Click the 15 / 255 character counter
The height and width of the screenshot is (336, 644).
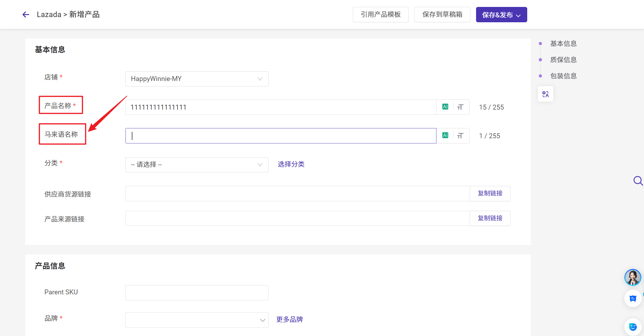(491, 107)
